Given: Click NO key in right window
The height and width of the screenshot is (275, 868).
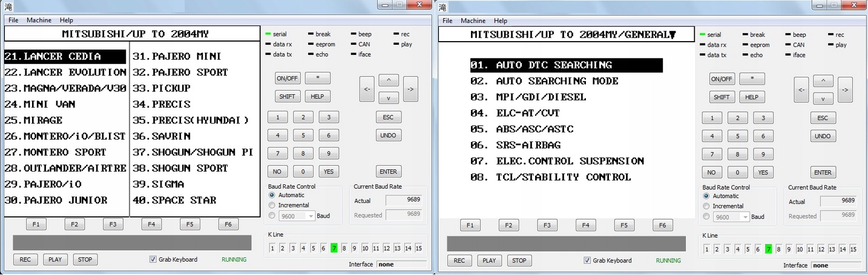Looking at the screenshot, I should [x=712, y=172].
